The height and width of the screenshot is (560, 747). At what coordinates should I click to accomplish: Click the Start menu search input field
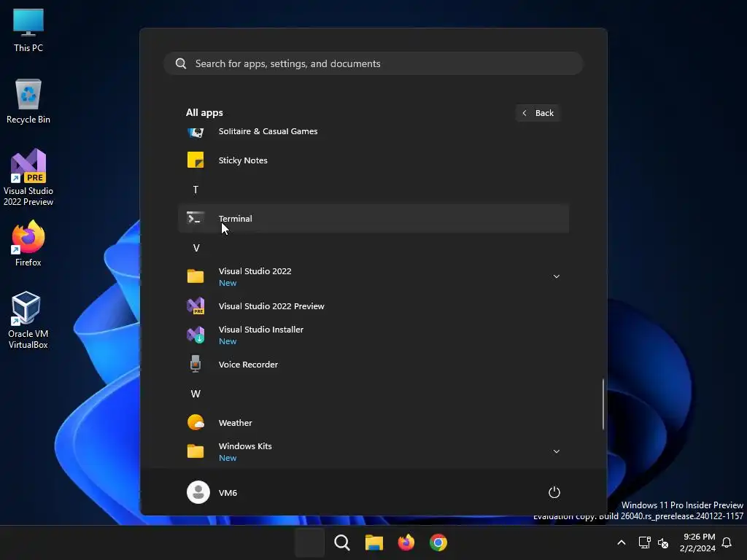tap(373, 63)
